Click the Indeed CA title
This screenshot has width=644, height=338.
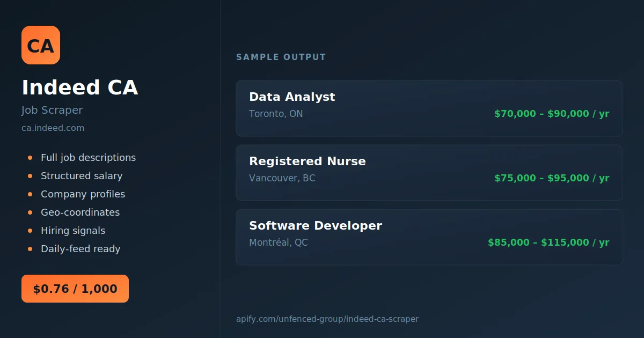(x=80, y=87)
